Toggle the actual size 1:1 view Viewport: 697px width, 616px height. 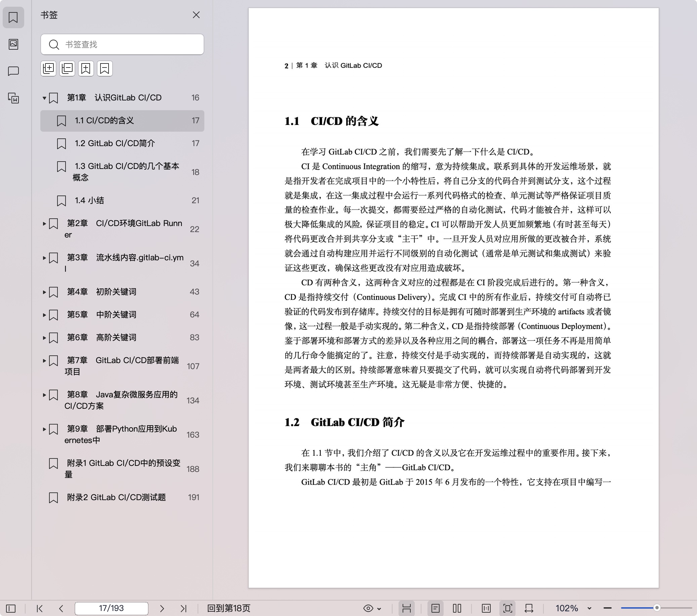[x=486, y=608]
